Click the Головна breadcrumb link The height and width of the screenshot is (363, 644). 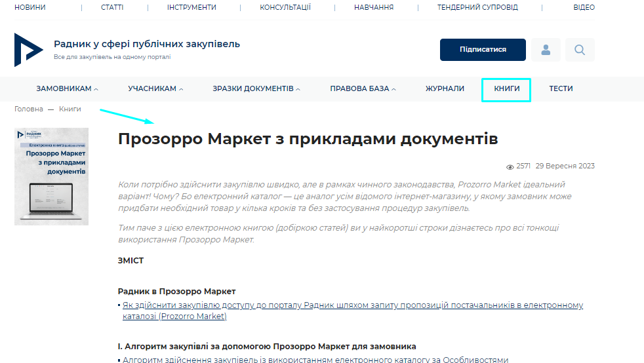point(29,109)
